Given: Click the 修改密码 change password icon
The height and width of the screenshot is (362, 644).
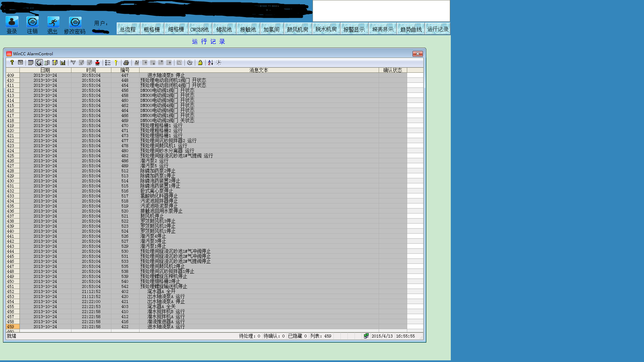Looking at the screenshot, I should [x=75, y=22].
